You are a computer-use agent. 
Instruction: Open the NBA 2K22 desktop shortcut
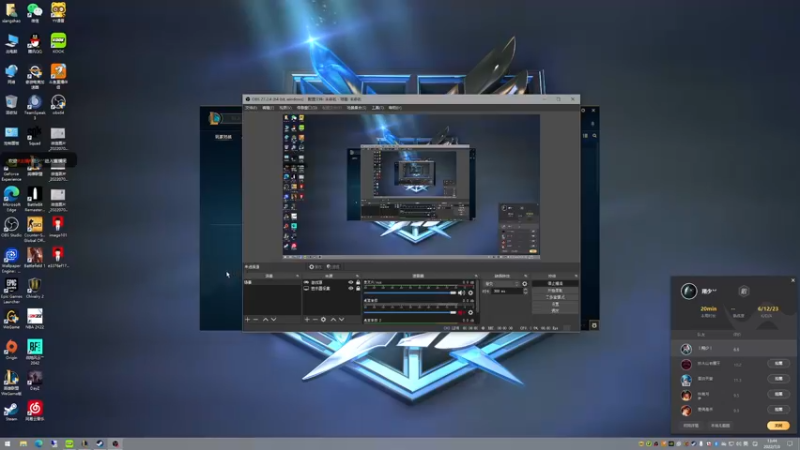tap(35, 319)
